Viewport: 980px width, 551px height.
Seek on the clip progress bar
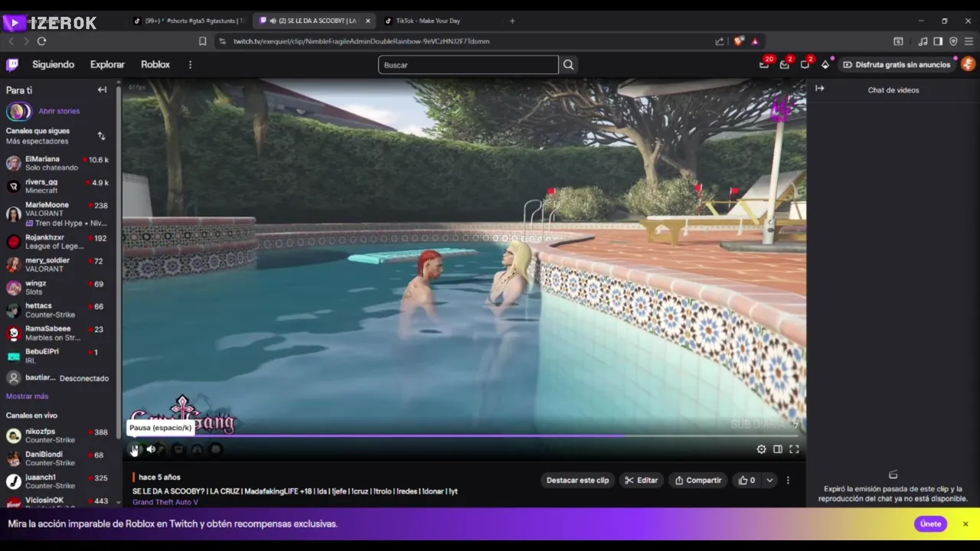pos(464,436)
